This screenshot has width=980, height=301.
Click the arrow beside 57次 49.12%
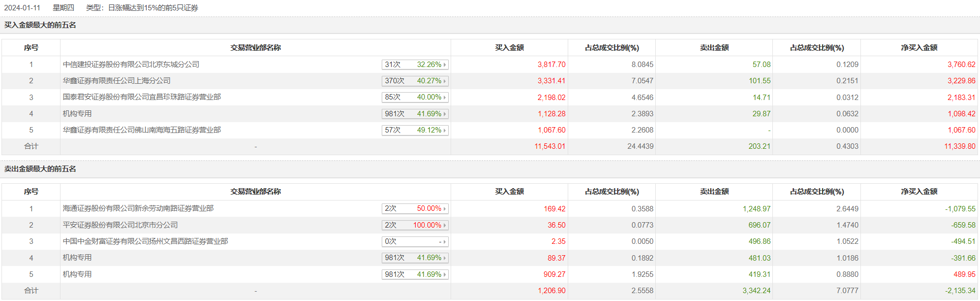[444, 130]
